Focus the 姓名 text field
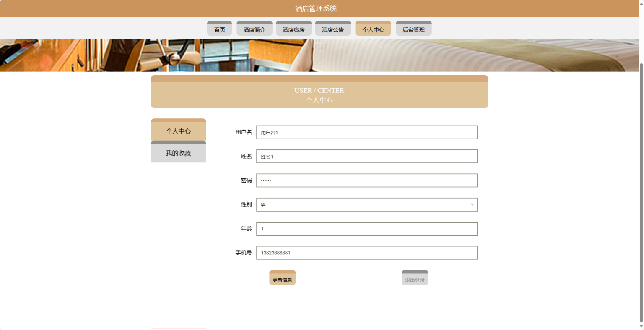The width and height of the screenshot is (644, 330). click(x=367, y=157)
